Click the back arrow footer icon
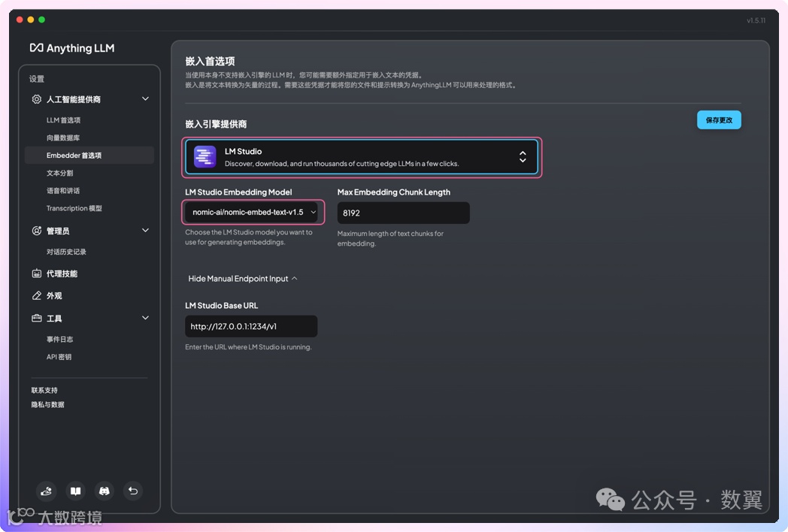788x532 pixels. pos(133,491)
